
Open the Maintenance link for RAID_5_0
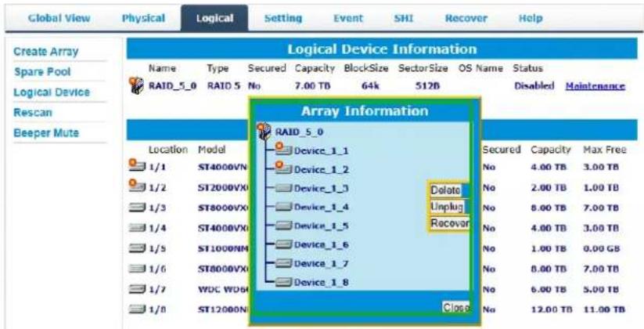[x=595, y=86]
